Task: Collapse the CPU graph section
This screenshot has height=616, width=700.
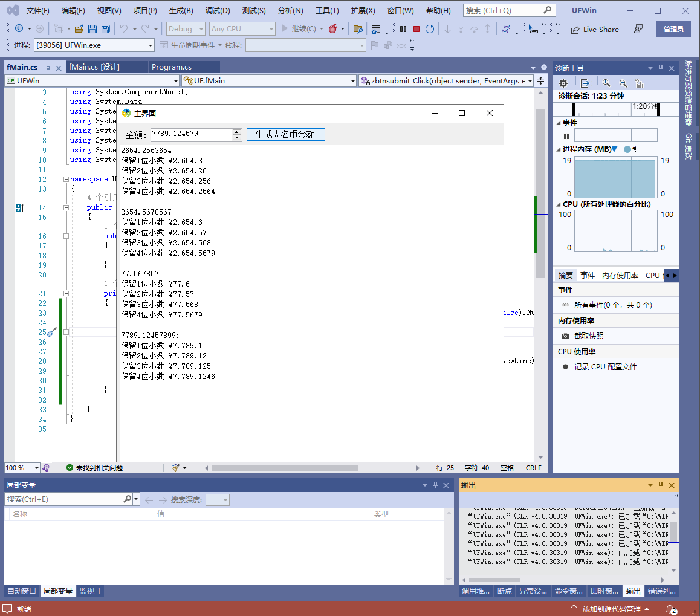Action: click(x=559, y=204)
